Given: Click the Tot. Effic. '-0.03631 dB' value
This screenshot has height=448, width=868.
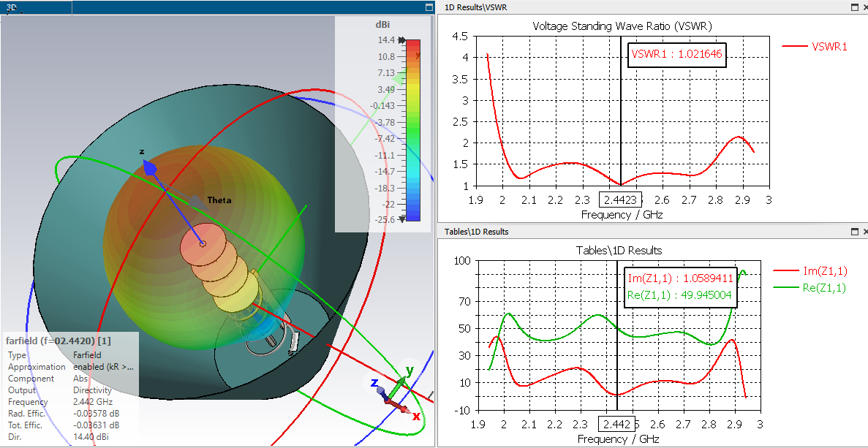Looking at the screenshot, I should (97, 425).
